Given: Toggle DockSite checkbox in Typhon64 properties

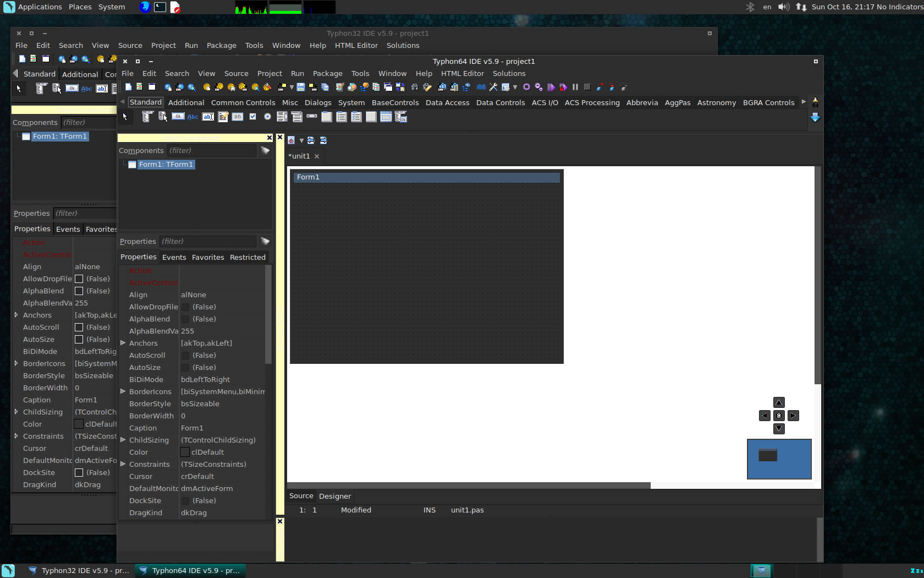Looking at the screenshot, I should (x=186, y=500).
